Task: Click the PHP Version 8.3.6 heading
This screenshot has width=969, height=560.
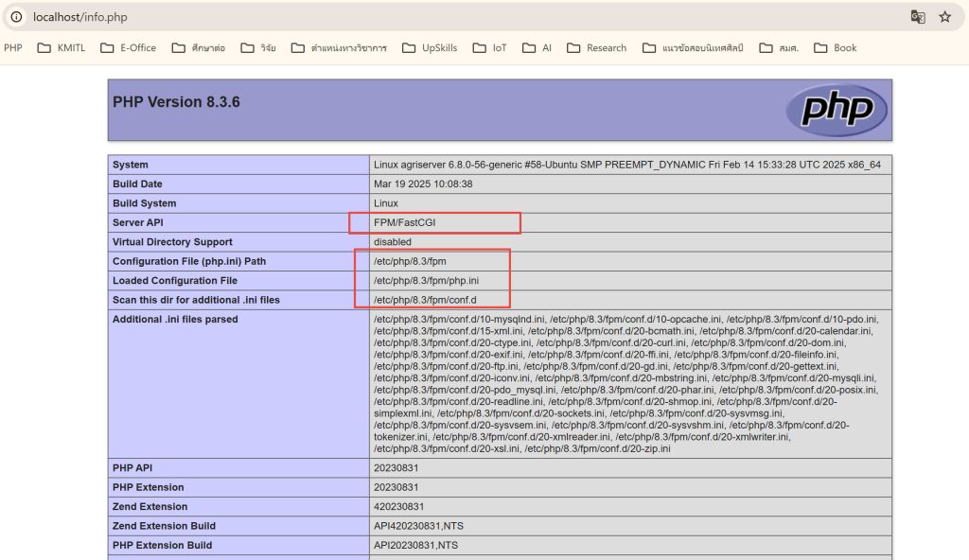Action: (176, 102)
